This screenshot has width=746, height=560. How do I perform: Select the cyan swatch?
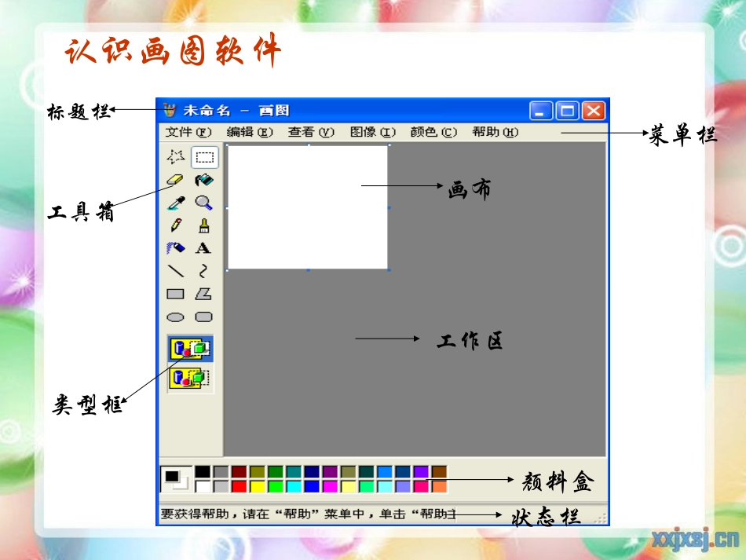(x=294, y=486)
